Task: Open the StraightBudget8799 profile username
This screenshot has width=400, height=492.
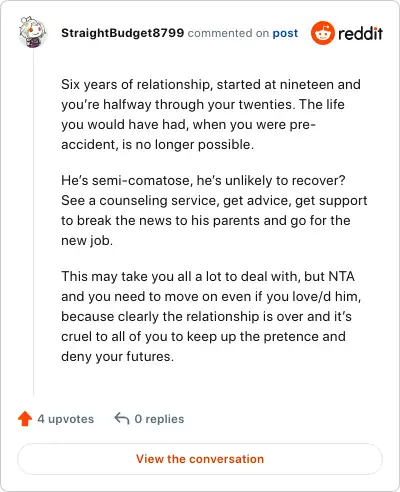Action: click(122, 33)
